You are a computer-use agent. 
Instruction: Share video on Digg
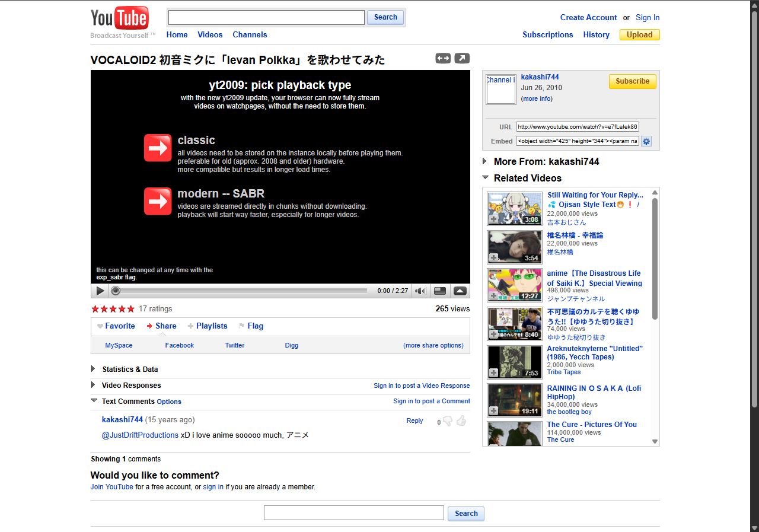pyautogui.click(x=292, y=345)
